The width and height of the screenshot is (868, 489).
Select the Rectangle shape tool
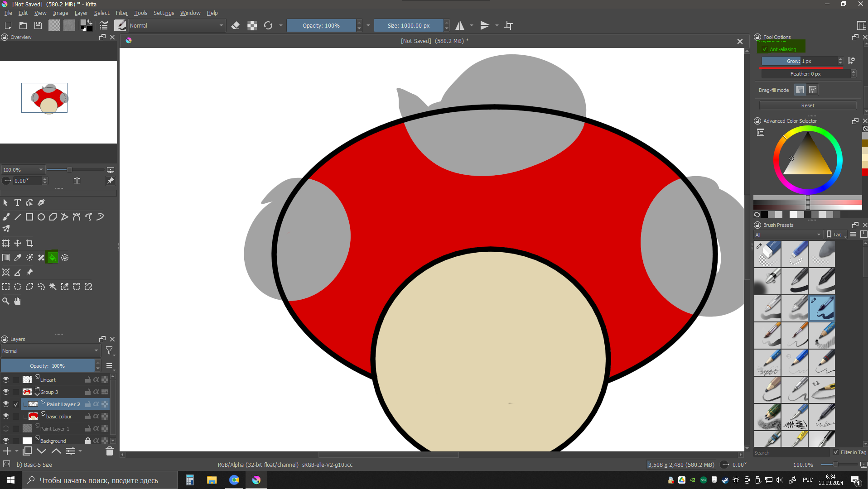point(29,217)
